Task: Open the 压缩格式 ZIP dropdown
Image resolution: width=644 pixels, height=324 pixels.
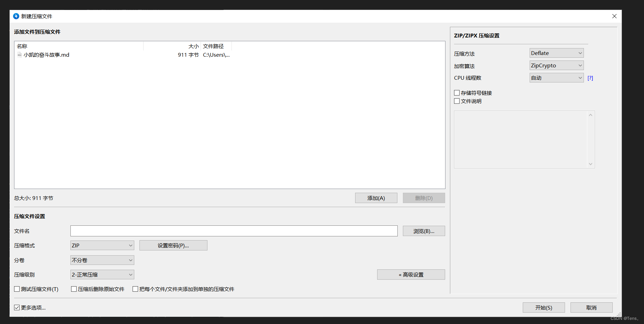Action: [x=102, y=245]
